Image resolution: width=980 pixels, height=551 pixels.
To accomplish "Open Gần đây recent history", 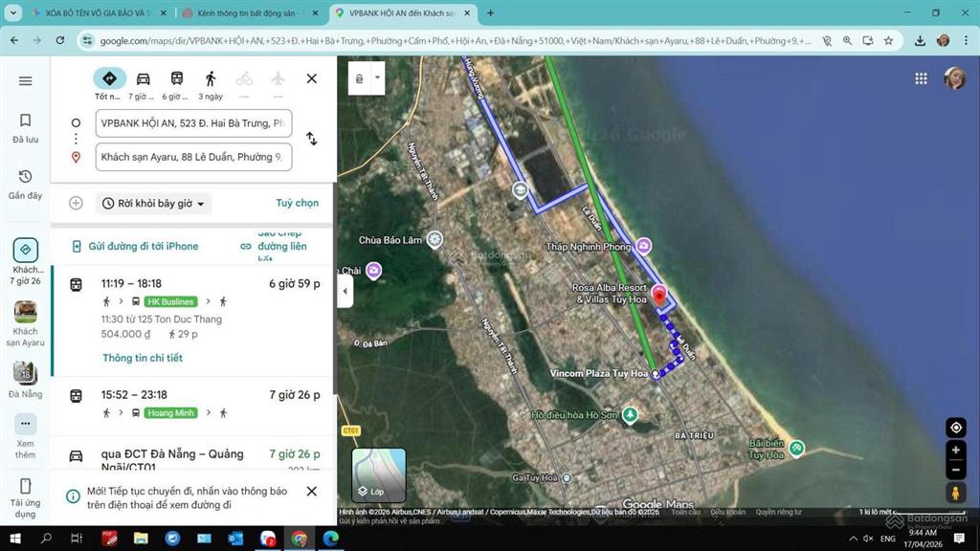I will pyautogui.click(x=26, y=184).
